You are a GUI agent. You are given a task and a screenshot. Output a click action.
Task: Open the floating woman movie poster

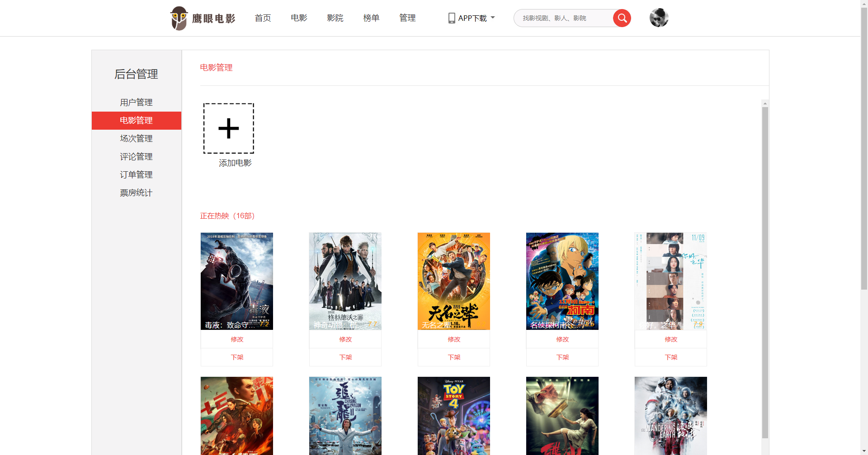(562, 416)
